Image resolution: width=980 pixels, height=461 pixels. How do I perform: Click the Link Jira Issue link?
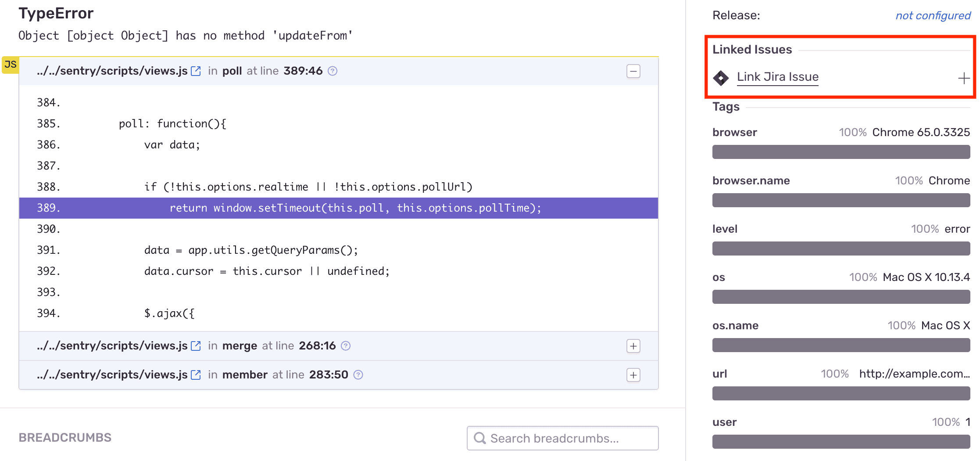tap(777, 77)
